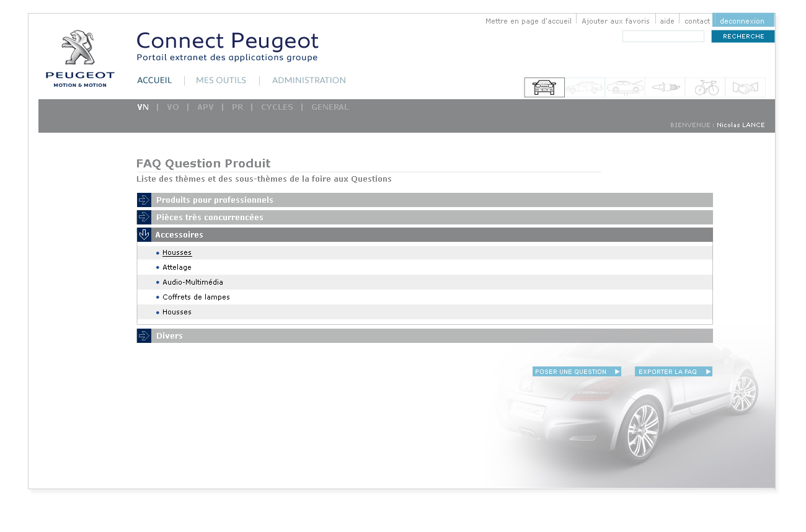Open the Audio-Multimédia sub-theme link
Screen dimensions: 806x532
[x=193, y=282]
